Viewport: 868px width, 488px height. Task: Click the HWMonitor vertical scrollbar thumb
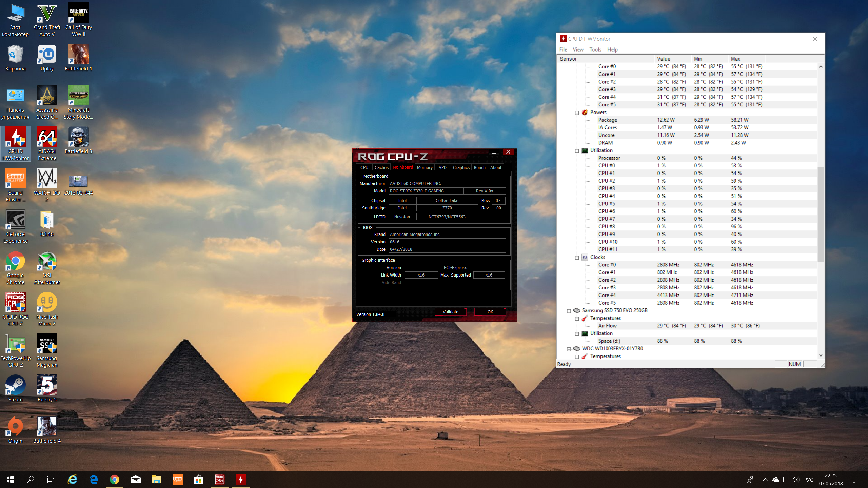point(821,213)
